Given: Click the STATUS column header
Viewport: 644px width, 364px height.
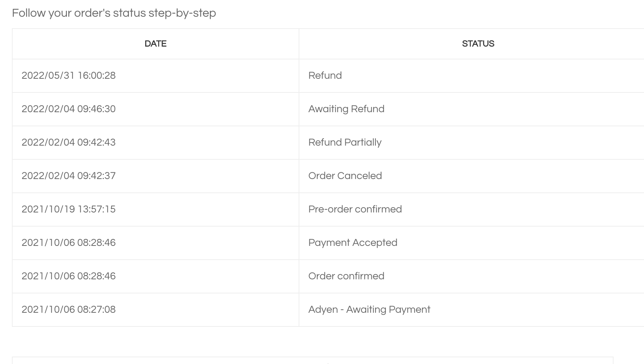Looking at the screenshot, I should (478, 44).
